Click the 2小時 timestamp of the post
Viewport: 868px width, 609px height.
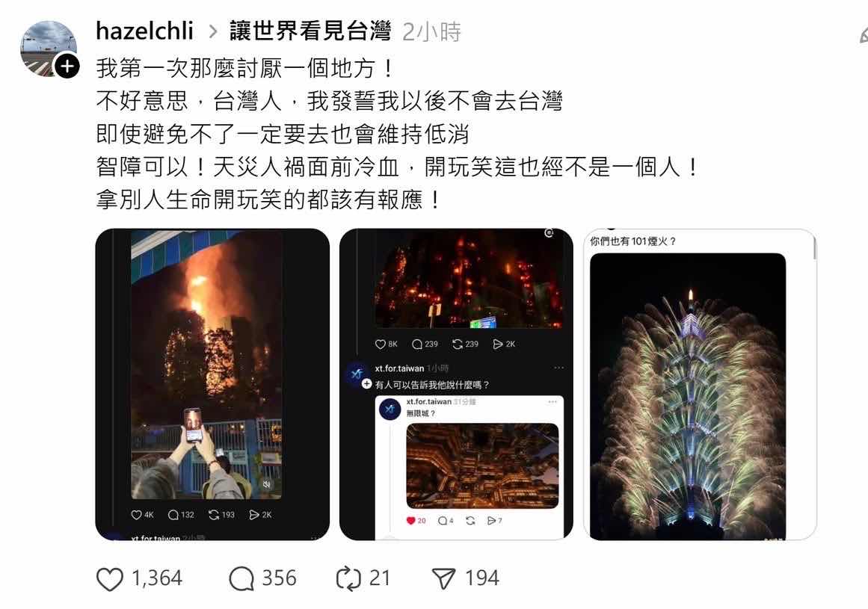tap(432, 31)
